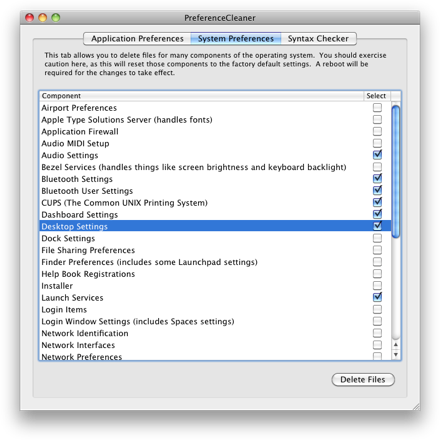440x440 pixels.
Task: Click the scrollbar down arrow
Action: click(396, 354)
